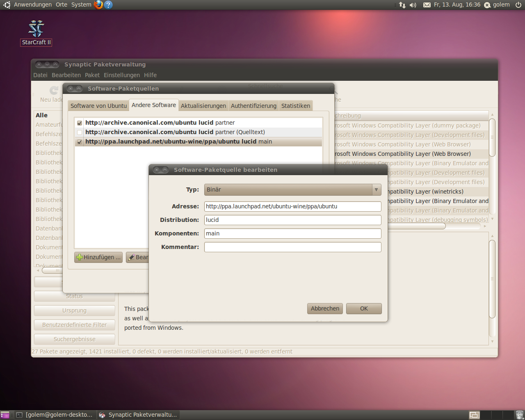The width and height of the screenshot is (525, 420).
Task: Open the StarCraft II desktop shortcut
Action: [36, 29]
